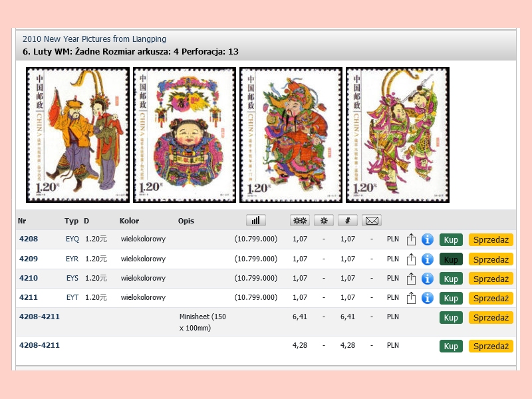Screen dimensions: 532x399
Task: Open stamp number 4210 link
Action: coord(29,278)
